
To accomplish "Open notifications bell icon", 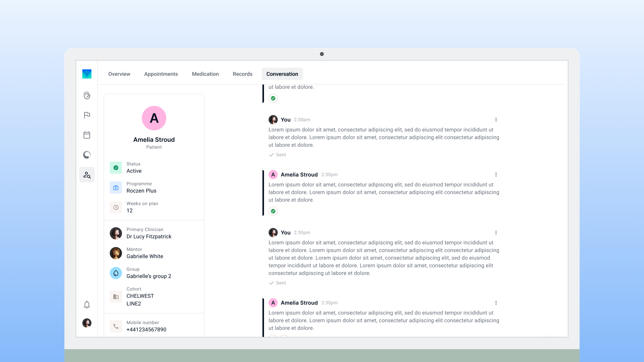I will (x=87, y=304).
